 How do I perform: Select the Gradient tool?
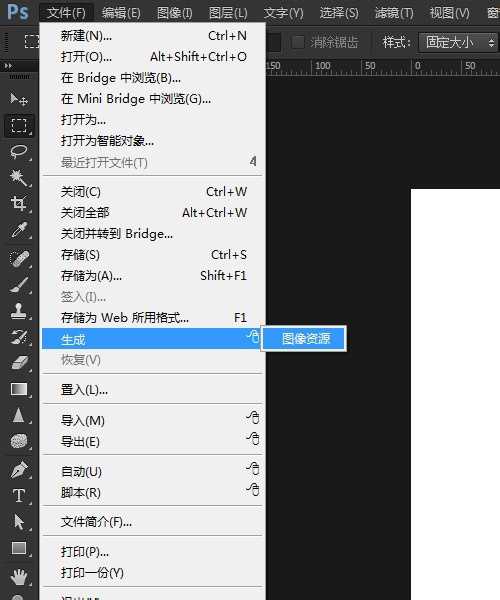click(x=18, y=389)
